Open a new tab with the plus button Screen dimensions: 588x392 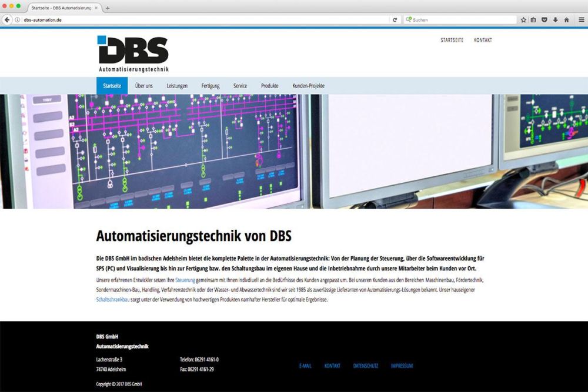(106, 8)
